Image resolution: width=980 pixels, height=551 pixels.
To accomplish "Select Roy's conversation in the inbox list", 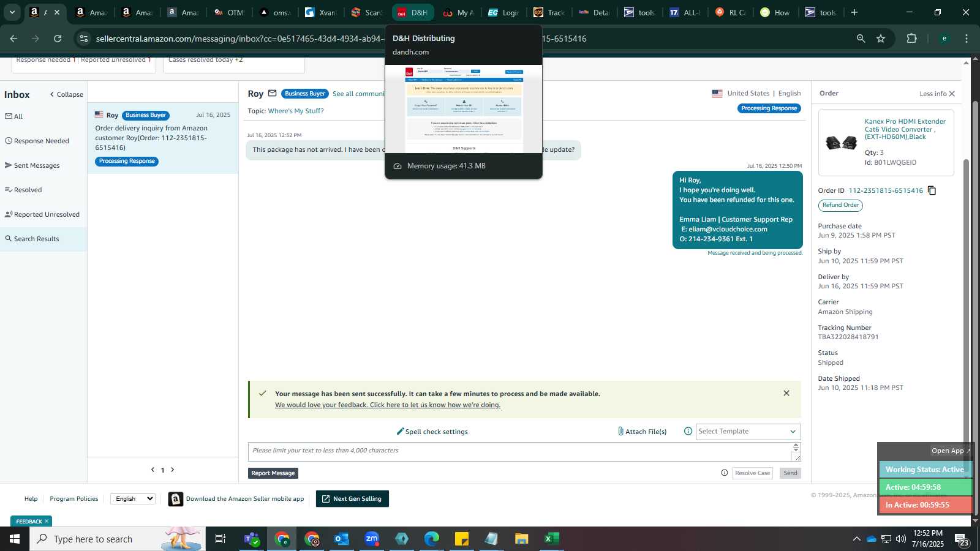I will [163, 138].
